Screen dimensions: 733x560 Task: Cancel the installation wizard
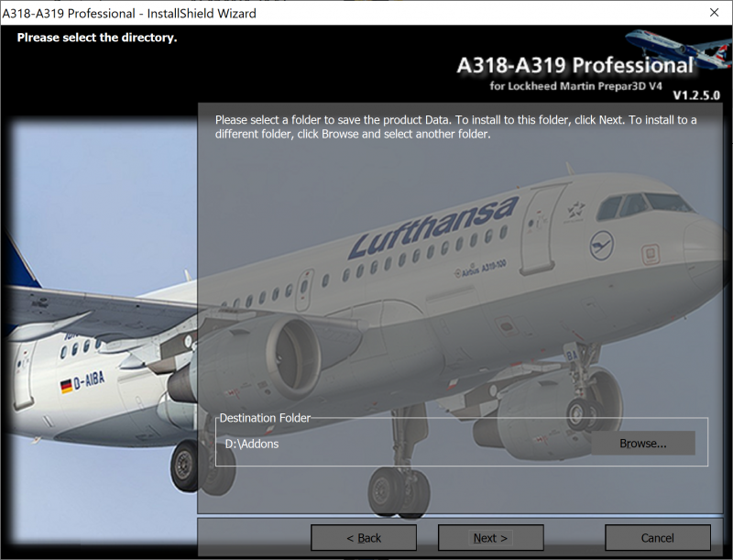pyautogui.click(x=657, y=538)
